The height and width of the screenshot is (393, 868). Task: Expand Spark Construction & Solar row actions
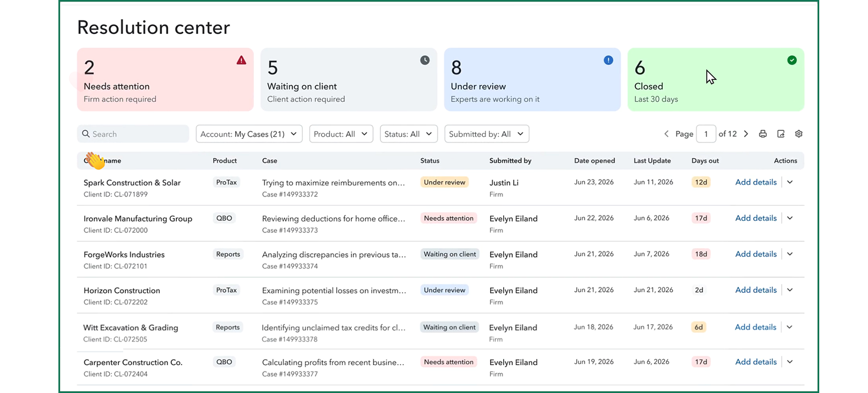click(790, 182)
